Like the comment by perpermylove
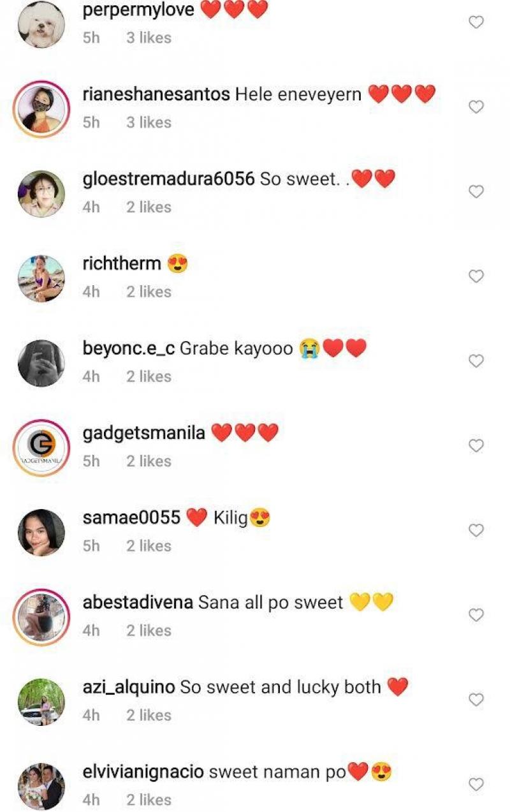Screen dimensions: 510x812 (476, 22)
